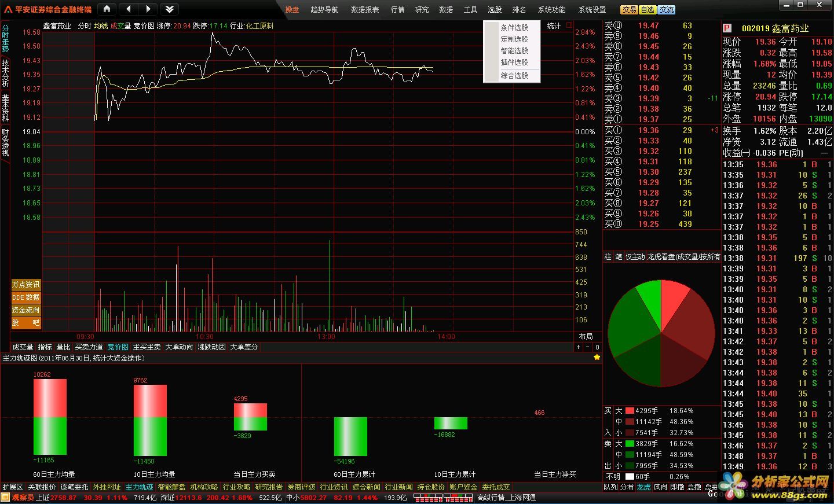
Task: Choose 插件选股 from the dropdown
Action: tap(514, 62)
